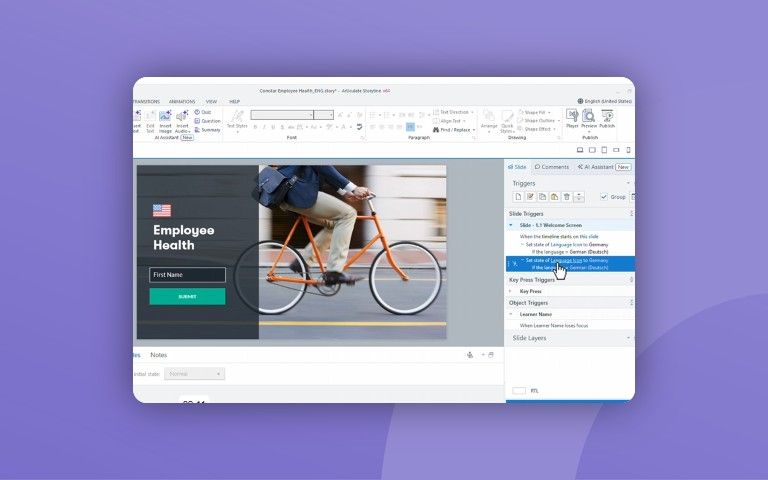Click the Edit trigger pencil icon
The height and width of the screenshot is (480, 768).
pyautogui.click(x=530, y=197)
